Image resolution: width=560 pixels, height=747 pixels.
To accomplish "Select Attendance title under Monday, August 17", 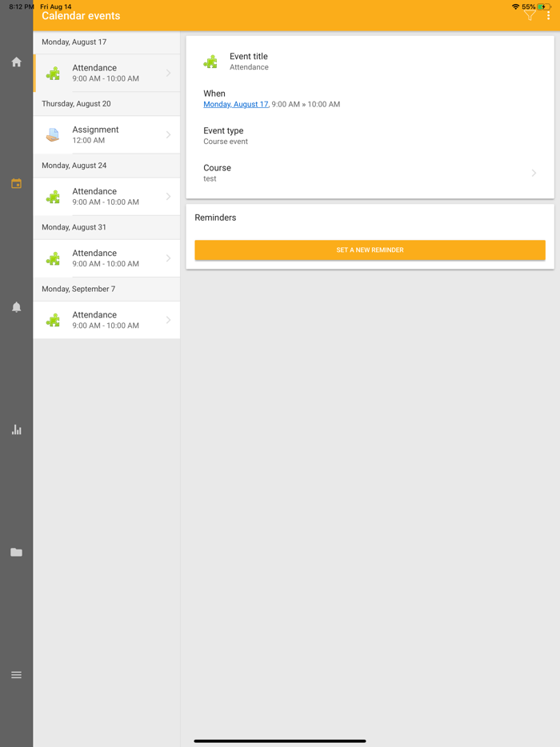I will pos(94,68).
